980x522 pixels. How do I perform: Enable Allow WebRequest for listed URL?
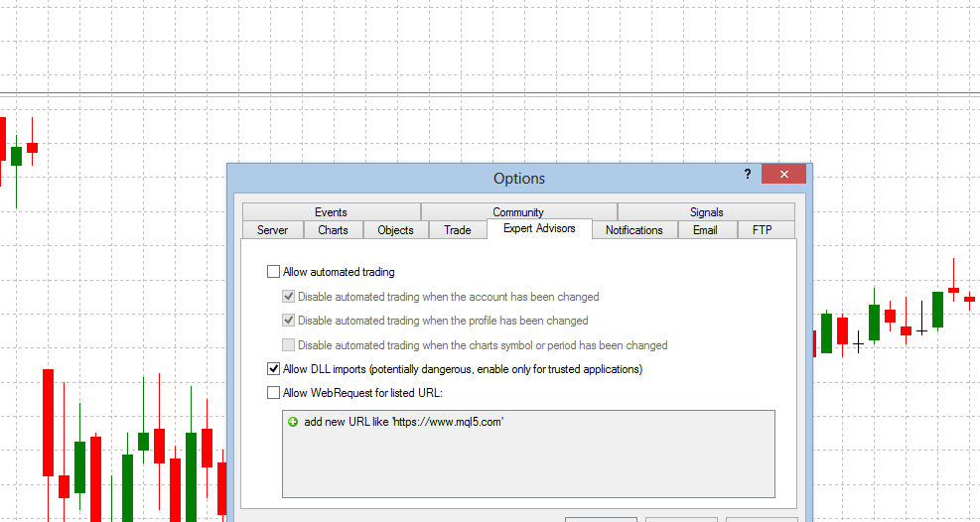[274, 393]
